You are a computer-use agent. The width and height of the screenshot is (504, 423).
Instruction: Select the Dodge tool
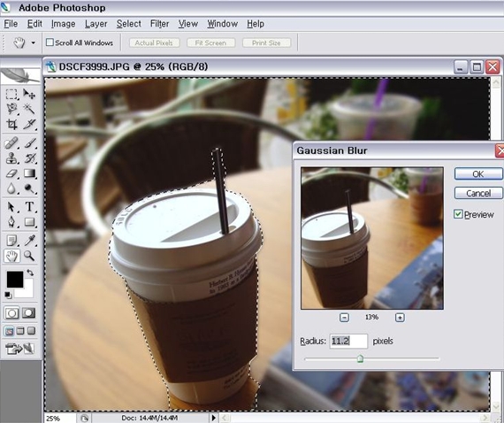(x=29, y=188)
